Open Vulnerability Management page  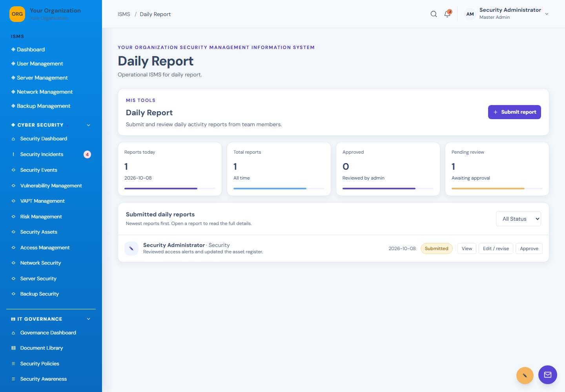[51, 186]
